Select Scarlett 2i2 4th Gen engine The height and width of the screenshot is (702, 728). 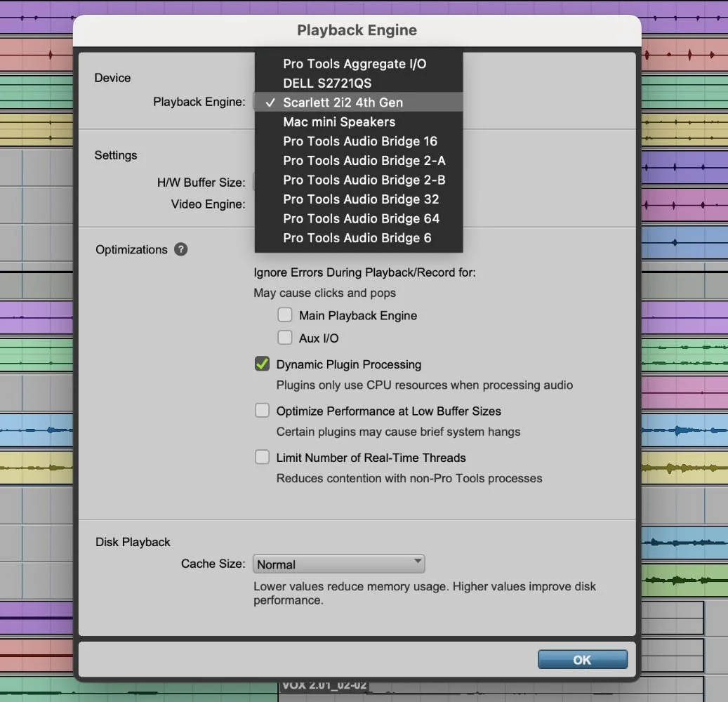coord(359,102)
